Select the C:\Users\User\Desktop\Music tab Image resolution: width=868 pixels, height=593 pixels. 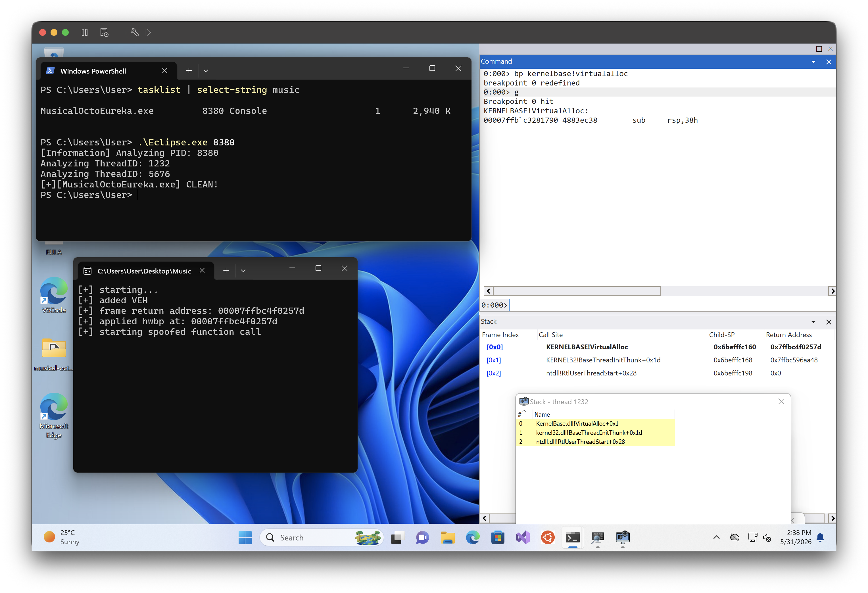pos(146,271)
